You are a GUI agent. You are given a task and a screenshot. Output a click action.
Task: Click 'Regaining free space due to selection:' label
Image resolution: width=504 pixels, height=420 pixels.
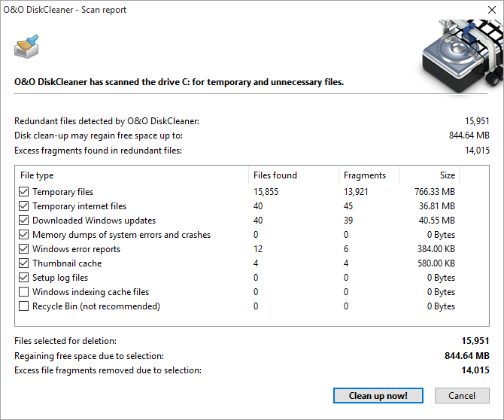tap(89, 356)
